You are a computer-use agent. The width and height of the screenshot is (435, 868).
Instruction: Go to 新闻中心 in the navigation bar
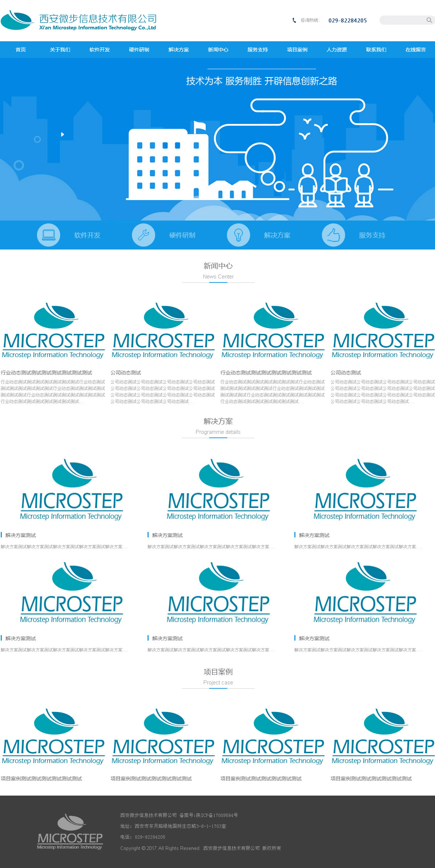point(218,50)
